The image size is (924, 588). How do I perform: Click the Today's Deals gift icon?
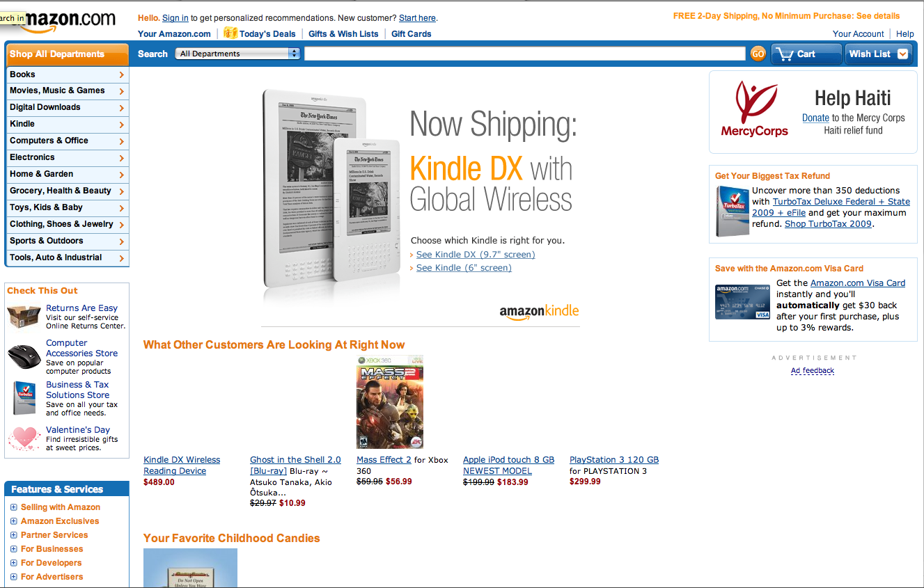click(230, 33)
